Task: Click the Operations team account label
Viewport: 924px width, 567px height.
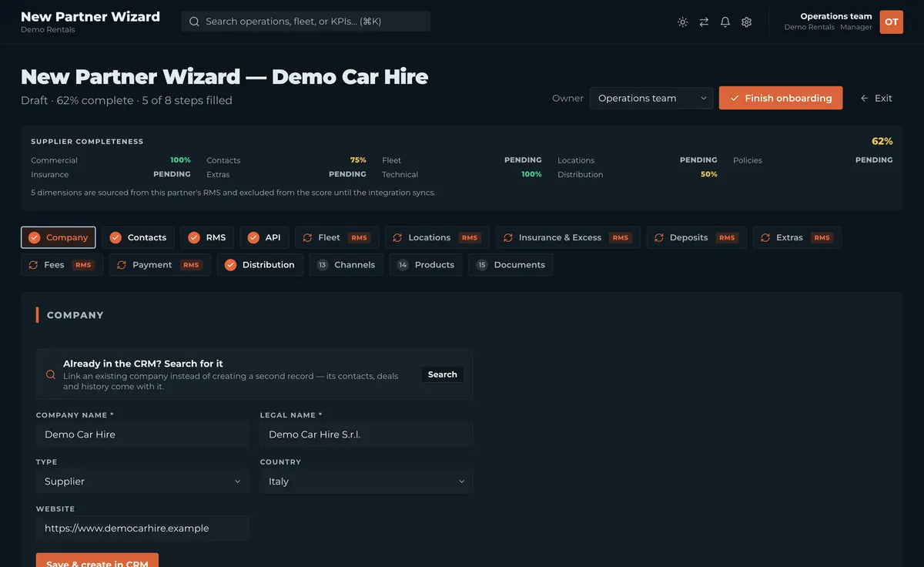Action: 836,16
